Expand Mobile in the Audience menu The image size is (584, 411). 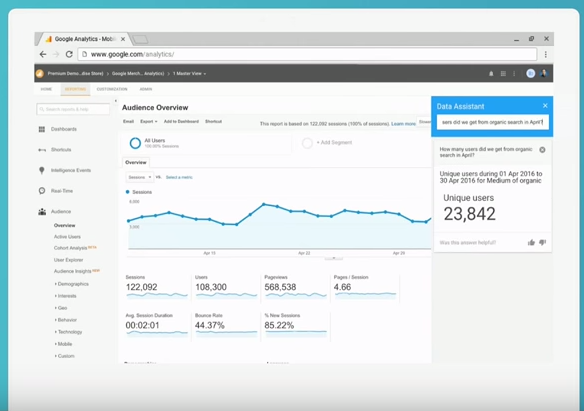pyautogui.click(x=64, y=344)
